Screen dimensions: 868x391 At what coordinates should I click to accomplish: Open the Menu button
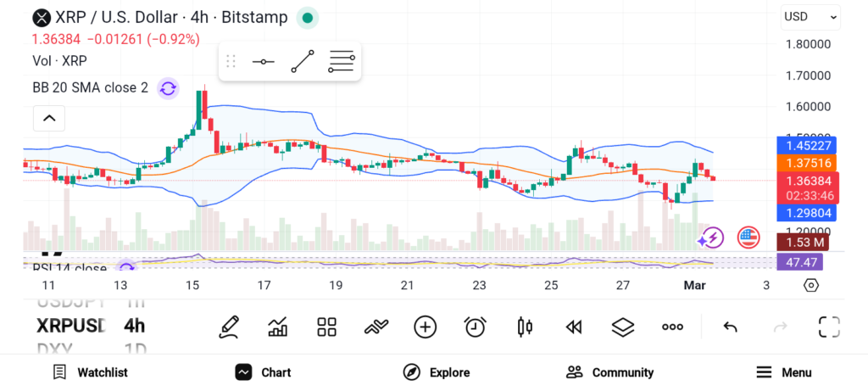pyautogui.click(x=784, y=372)
